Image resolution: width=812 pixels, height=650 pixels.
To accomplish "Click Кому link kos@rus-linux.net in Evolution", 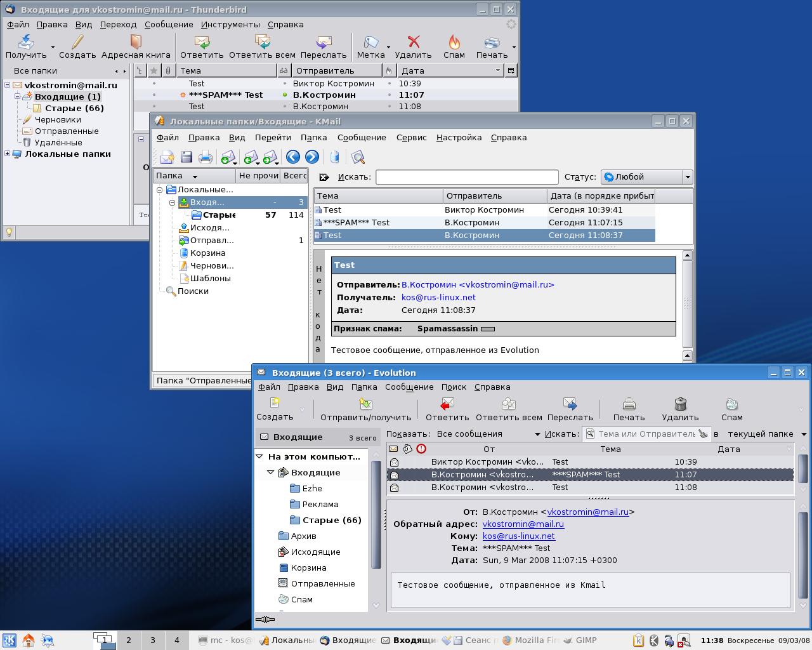I will 519,536.
